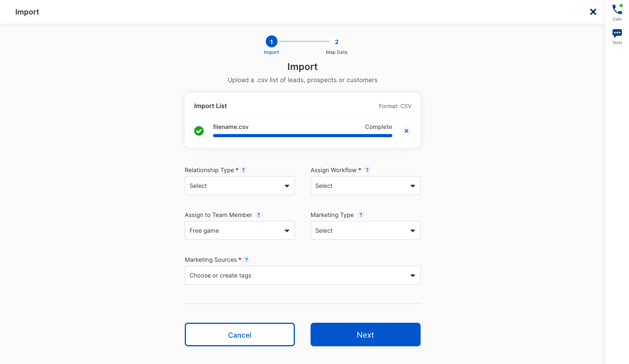
Task: Remove the uploaded filename.csv file
Action: tap(406, 131)
